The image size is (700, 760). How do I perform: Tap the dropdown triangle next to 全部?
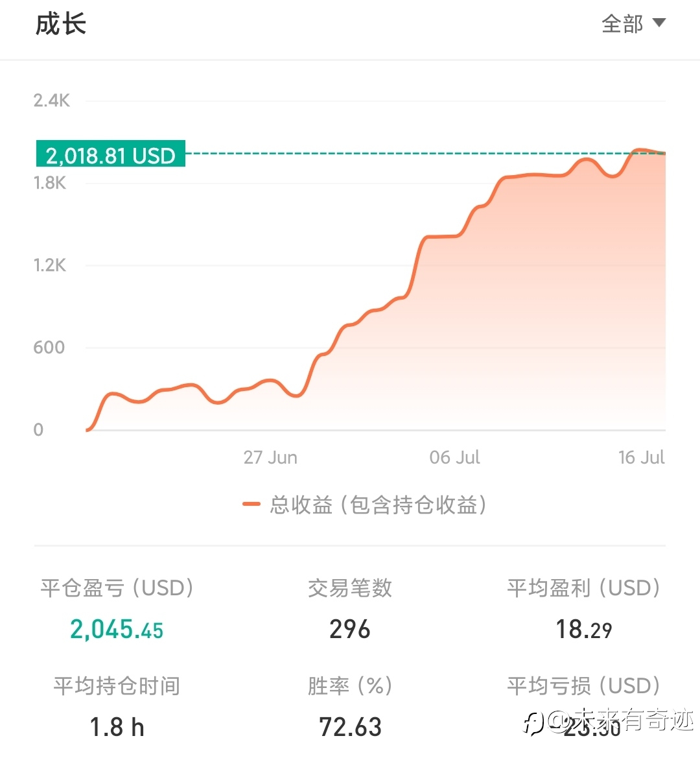(659, 23)
